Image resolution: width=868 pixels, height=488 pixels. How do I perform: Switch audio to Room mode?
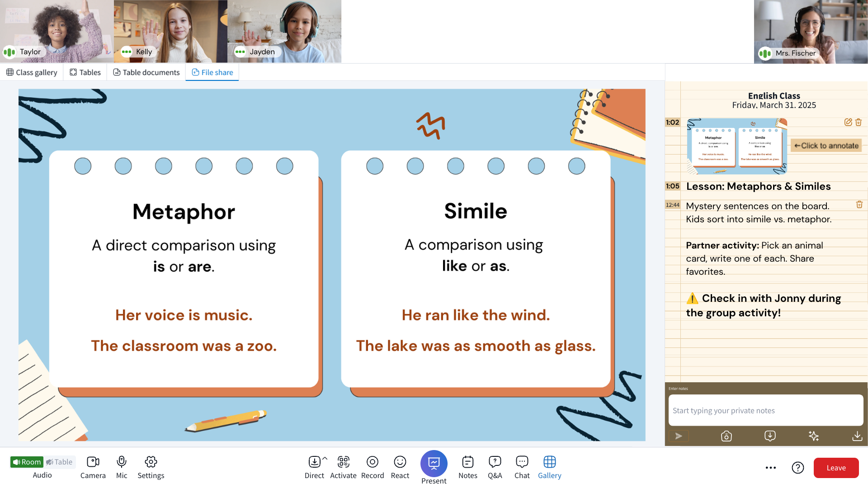coord(27,462)
